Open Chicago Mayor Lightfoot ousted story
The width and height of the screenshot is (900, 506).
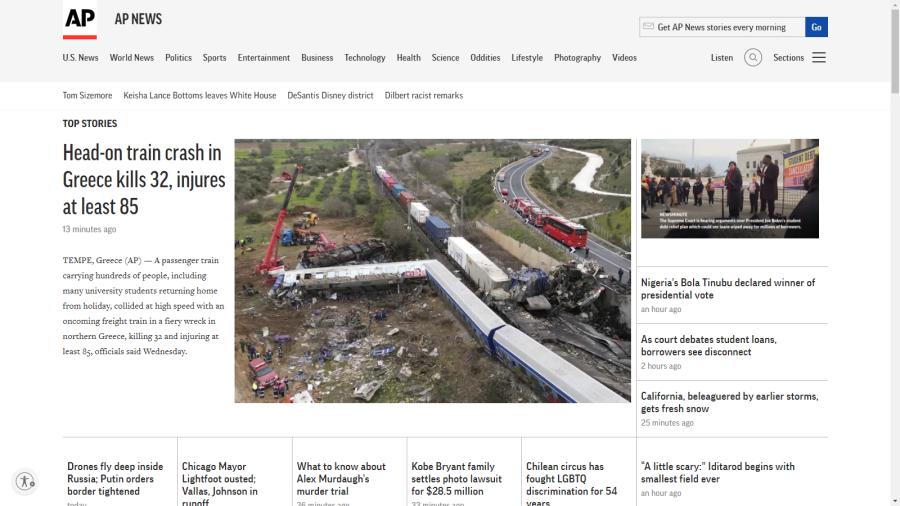click(220, 484)
